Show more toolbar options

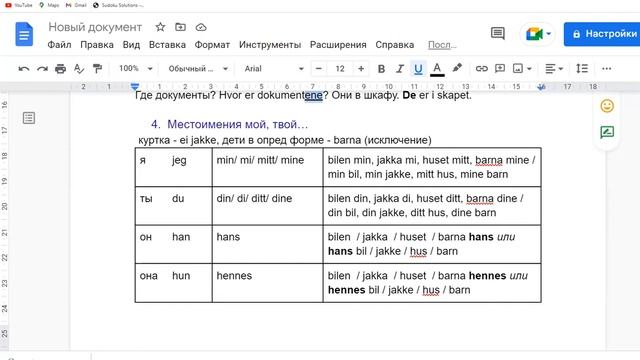[607, 69]
